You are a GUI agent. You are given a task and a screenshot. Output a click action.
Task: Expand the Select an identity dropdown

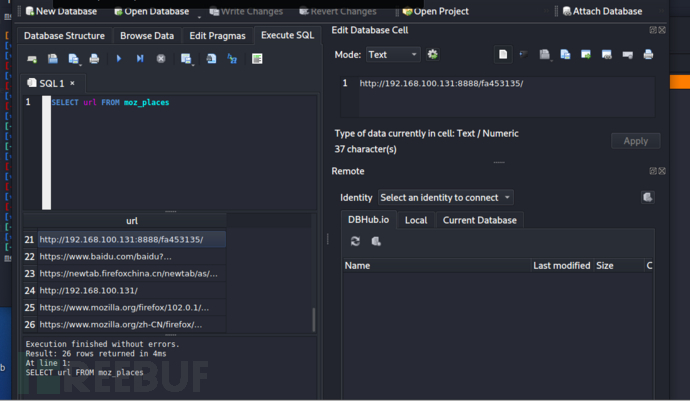click(x=446, y=198)
